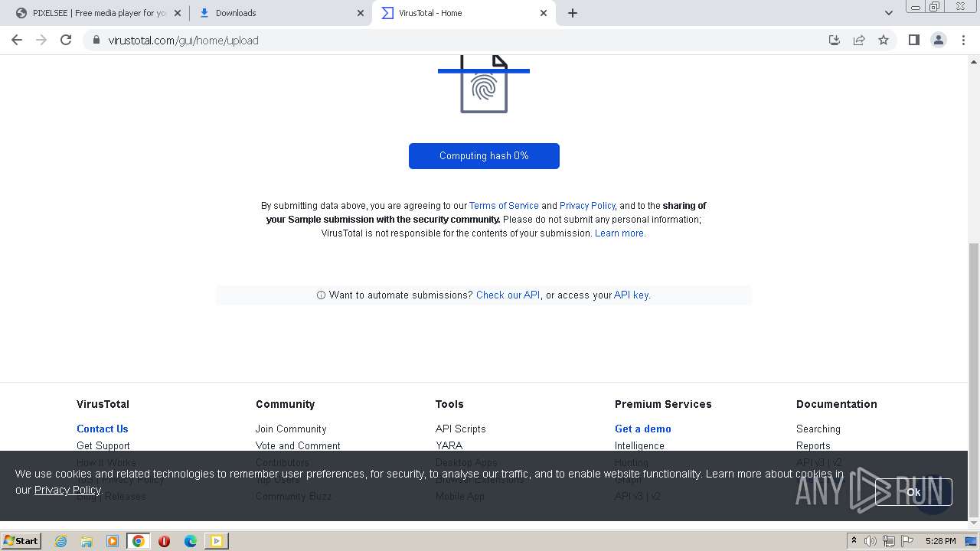The image size is (980, 551).
Task: Open Get Support footer link
Action: click(x=103, y=446)
